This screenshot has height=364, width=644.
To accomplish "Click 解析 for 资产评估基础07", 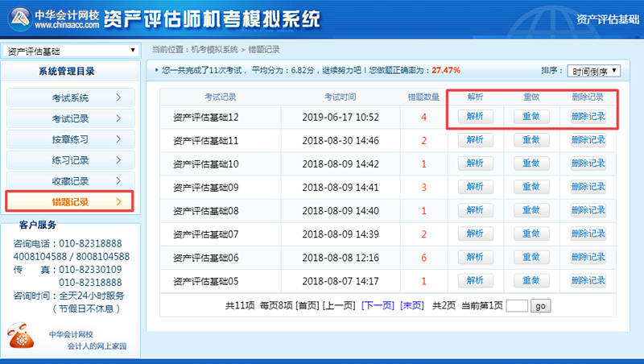I will click(x=475, y=234).
